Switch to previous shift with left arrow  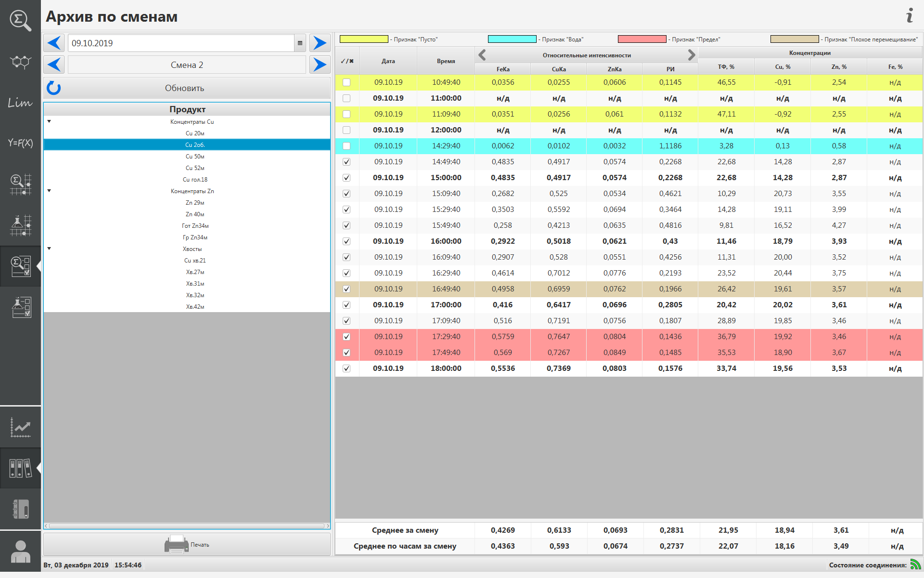coord(54,65)
